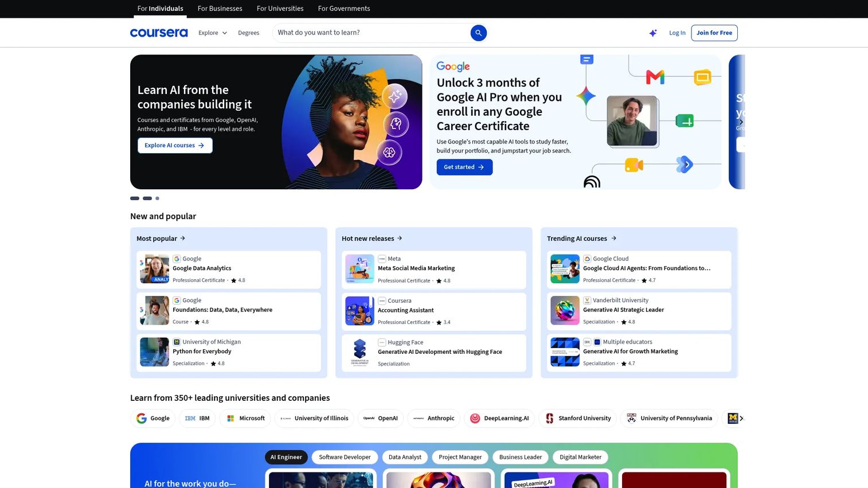Open the Hot new releases list
This screenshot has height=488, width=868.
372,239
